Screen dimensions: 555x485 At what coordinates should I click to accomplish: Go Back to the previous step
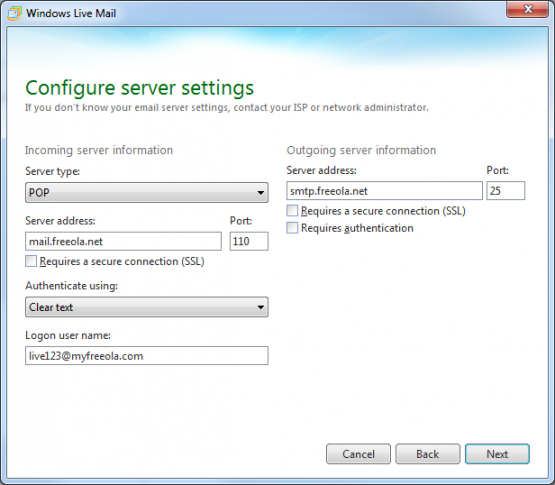coord(428,454)
